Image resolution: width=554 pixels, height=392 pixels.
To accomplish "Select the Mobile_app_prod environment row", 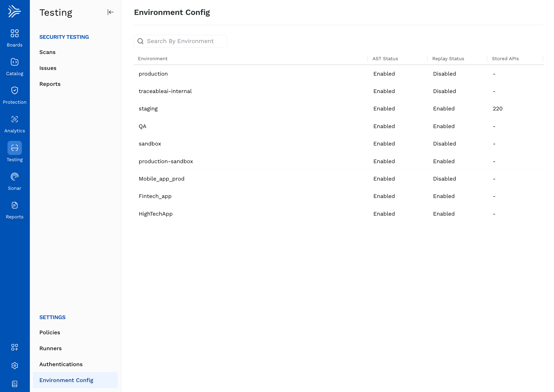I will click(339, 179).
